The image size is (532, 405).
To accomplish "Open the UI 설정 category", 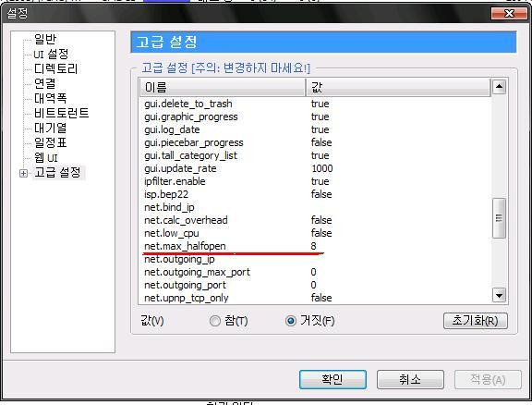I will 51,54.
